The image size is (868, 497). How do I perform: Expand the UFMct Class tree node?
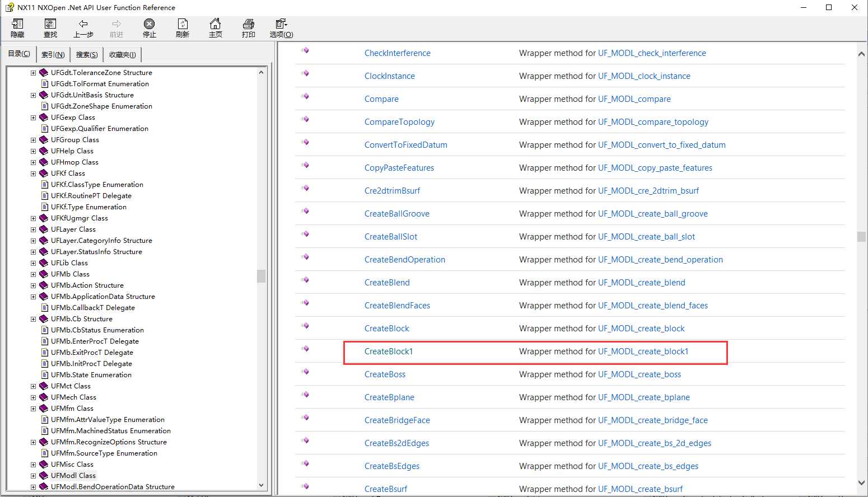[33, 386]
